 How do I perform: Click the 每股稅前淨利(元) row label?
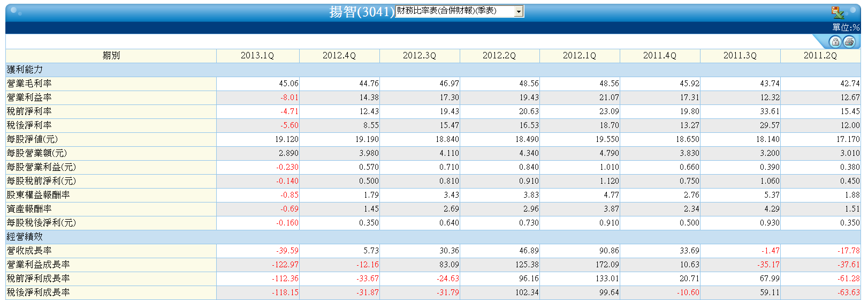click(41, 181)
